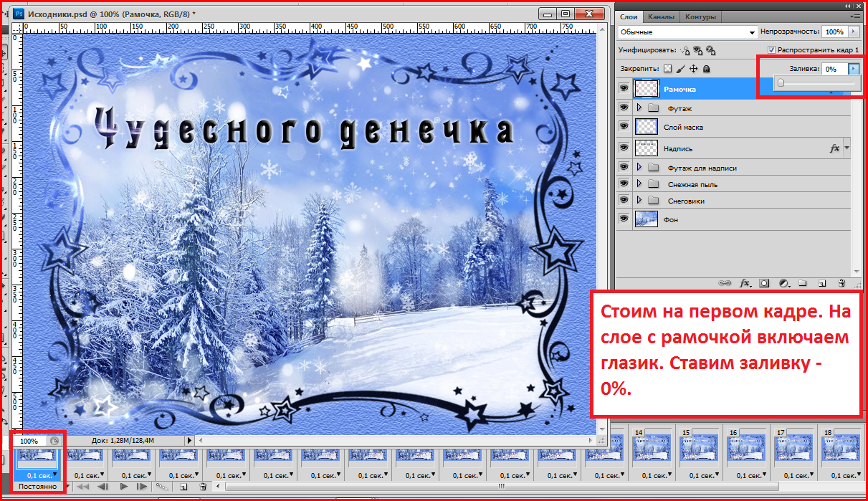Expand the Футаж для надписи group
868x501 pixels.
tap(639, 167)
